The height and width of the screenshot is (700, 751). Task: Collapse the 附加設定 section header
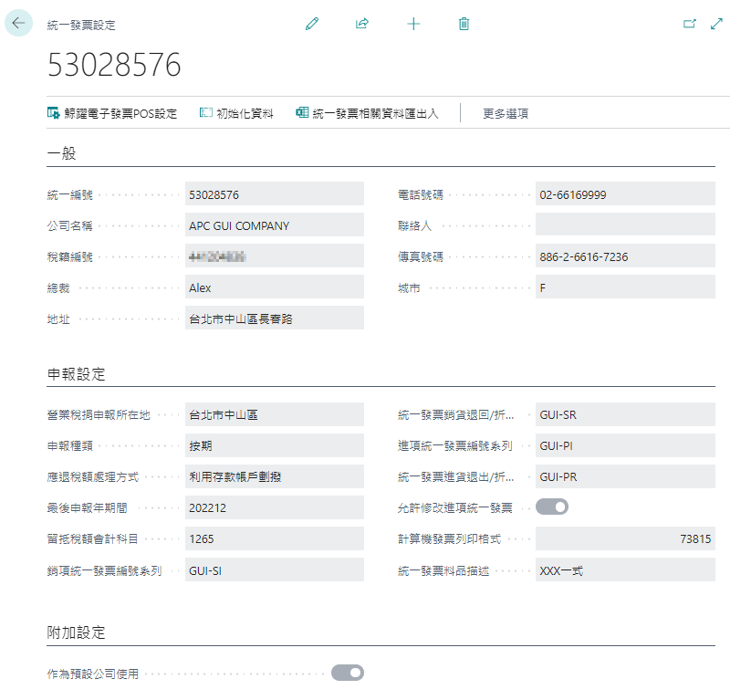coord(76,632)
